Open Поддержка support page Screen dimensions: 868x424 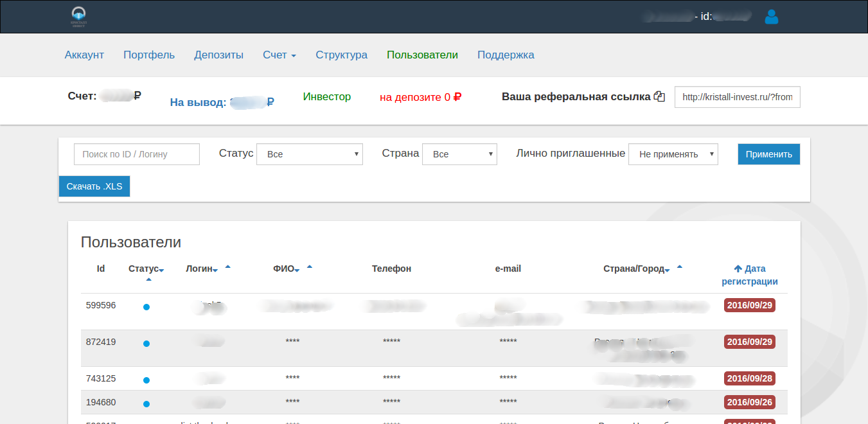click(x=506, y=55)
